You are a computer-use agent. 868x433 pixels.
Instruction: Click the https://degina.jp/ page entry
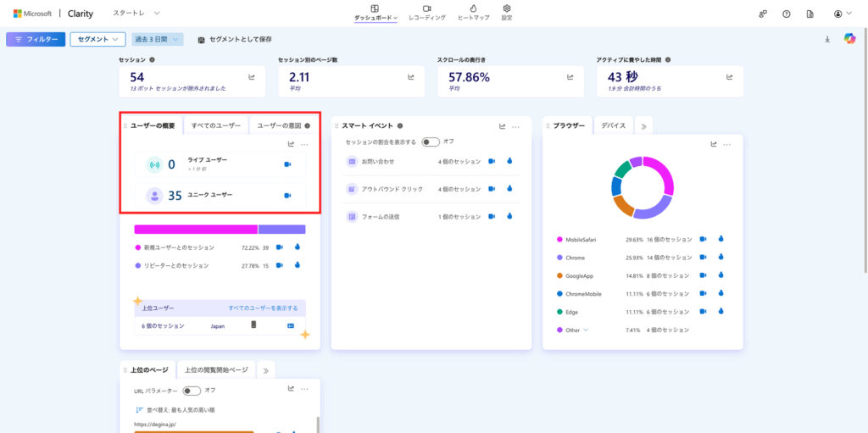[x=153, y=424]
